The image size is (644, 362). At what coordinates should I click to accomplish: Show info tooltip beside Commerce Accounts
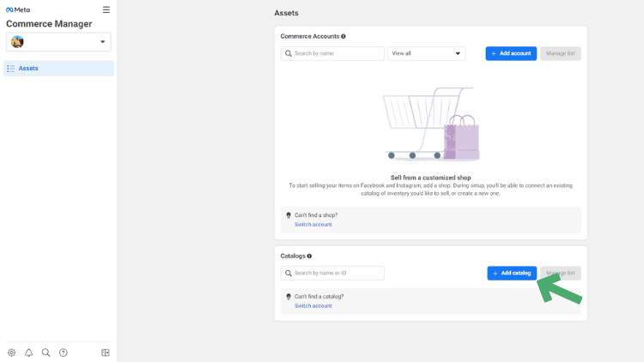pos(343,37)
